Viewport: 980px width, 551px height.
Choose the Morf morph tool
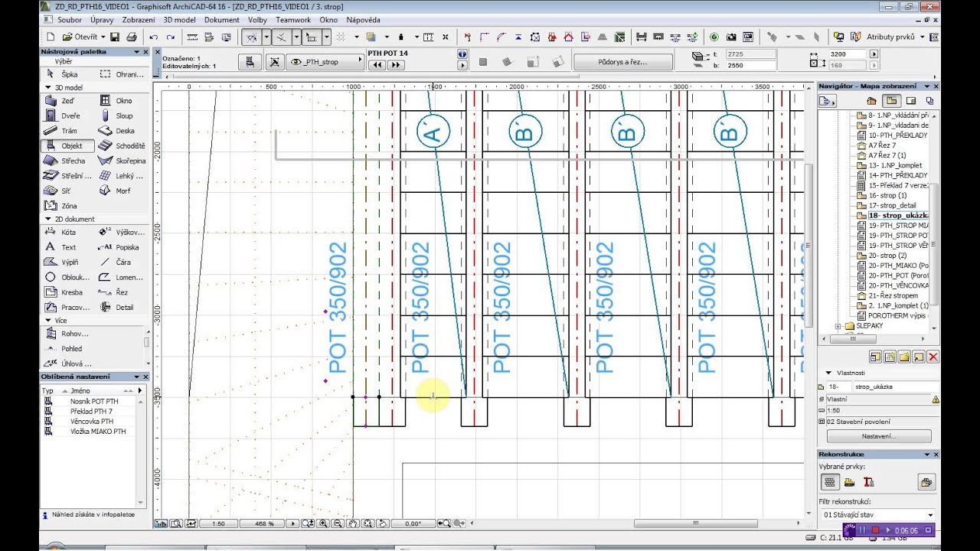[117, 191]
